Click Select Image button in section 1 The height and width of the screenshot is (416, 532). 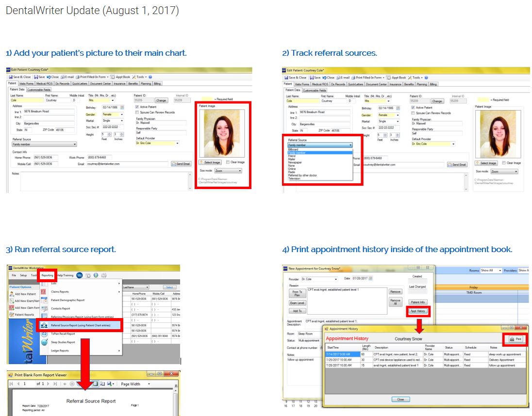click(210, 162)
